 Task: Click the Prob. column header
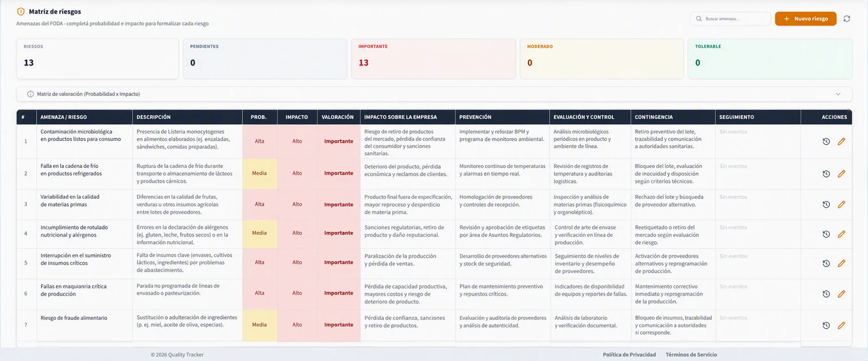pyautogui.click(x=259, y=117)
